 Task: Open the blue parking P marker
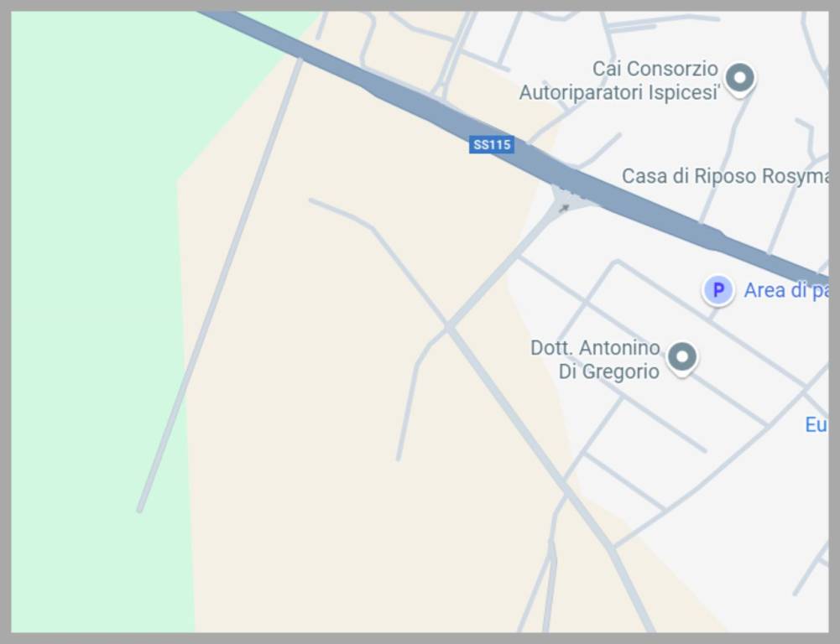pyautogui.click(x=717, y=291)
